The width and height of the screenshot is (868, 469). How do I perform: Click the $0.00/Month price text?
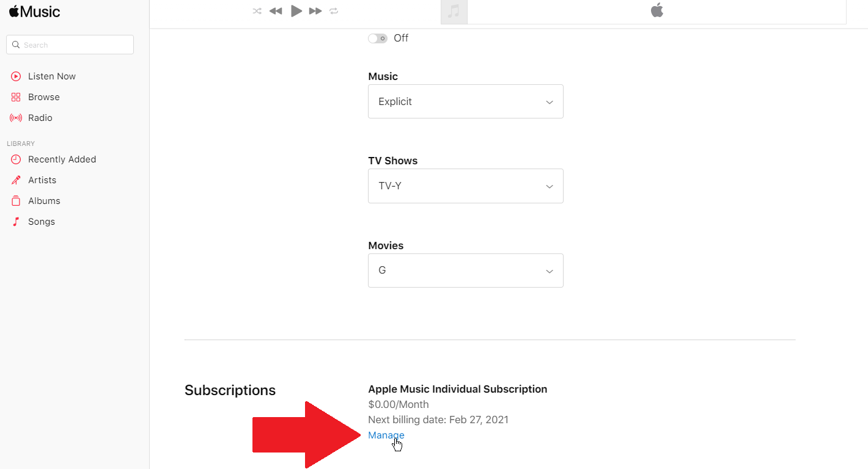tap(399, 404)
